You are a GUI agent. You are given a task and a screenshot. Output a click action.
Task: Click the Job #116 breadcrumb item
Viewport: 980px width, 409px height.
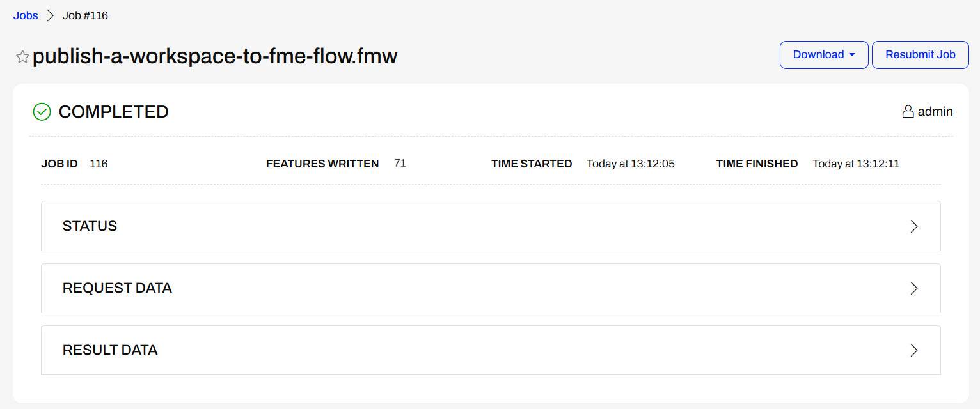click(x=85, y=16)
